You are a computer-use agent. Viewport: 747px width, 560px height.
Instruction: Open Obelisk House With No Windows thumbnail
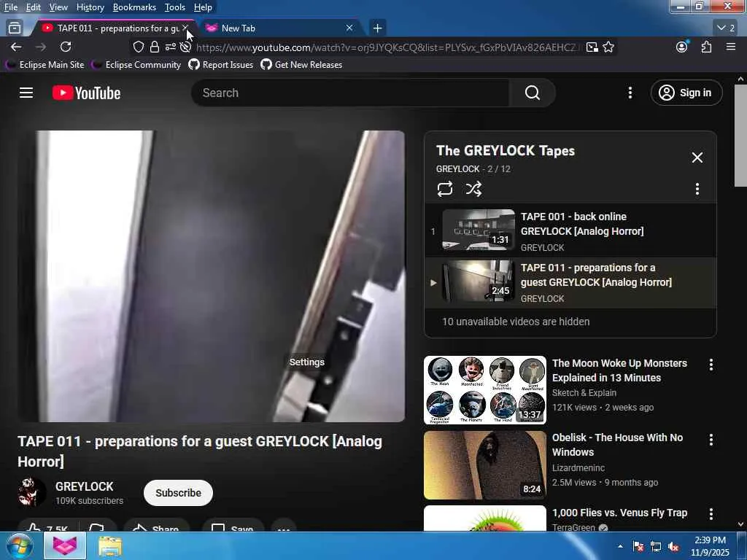pos(485,465)
